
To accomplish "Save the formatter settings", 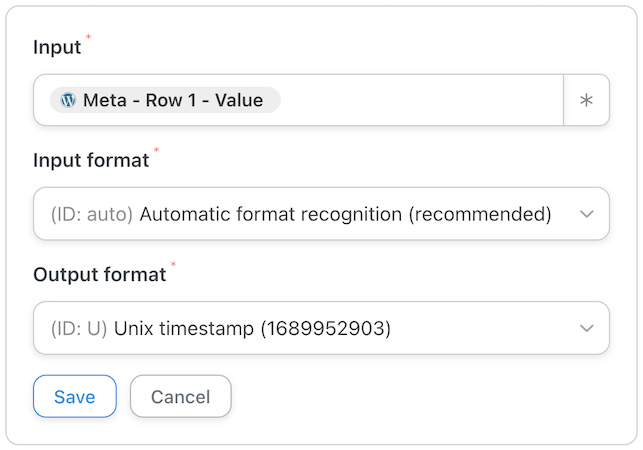I will (x=75, y=396).
